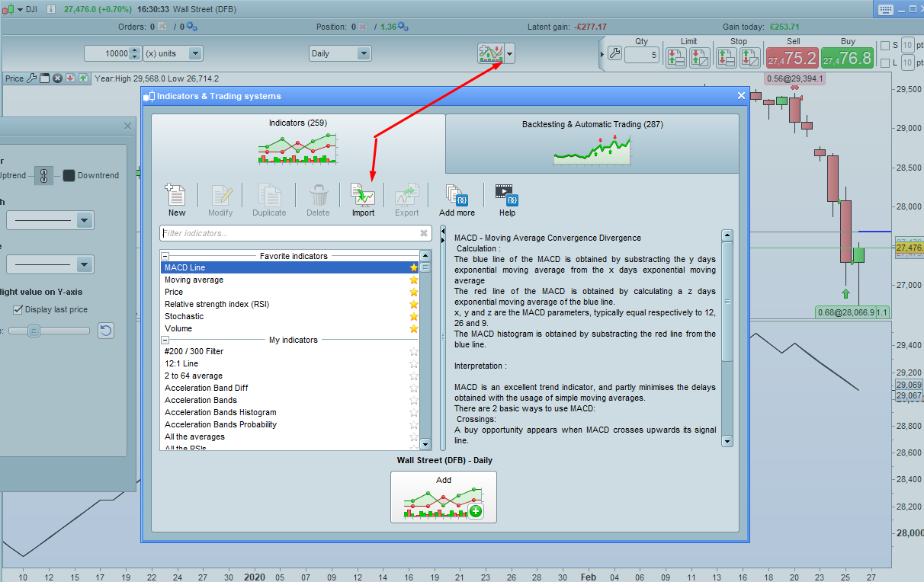Open Position gear settings icon
Viewport: 924px width, 582px height.
[403, 27]
